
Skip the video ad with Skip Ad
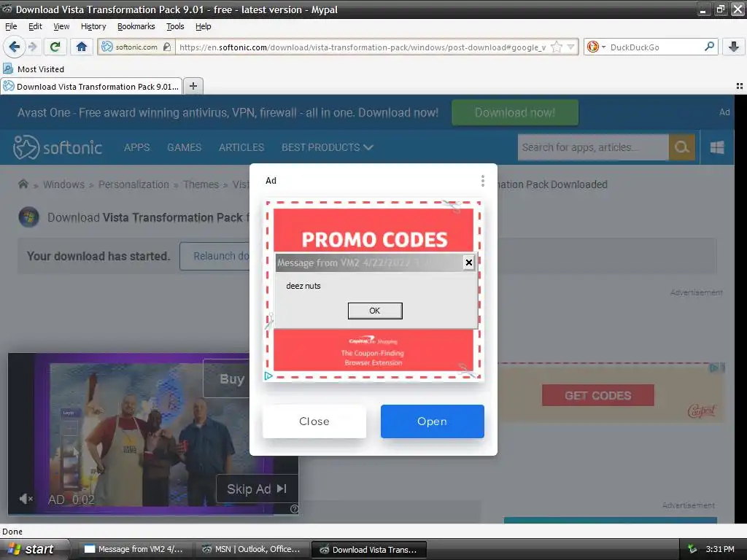[x=257, y=489]
